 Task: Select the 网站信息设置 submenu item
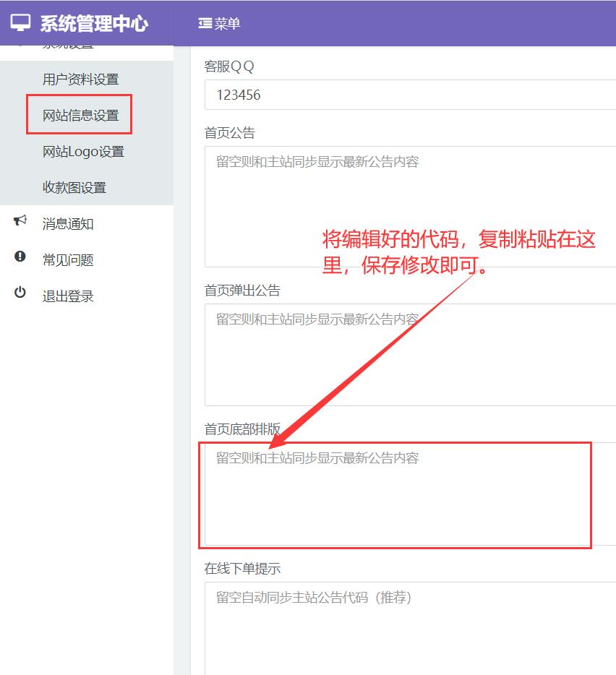80,116
